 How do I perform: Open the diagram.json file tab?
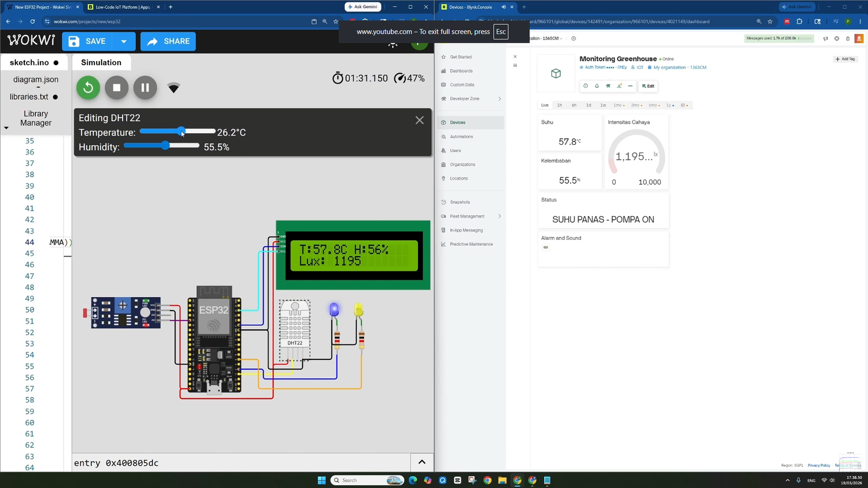coord(36,79)
